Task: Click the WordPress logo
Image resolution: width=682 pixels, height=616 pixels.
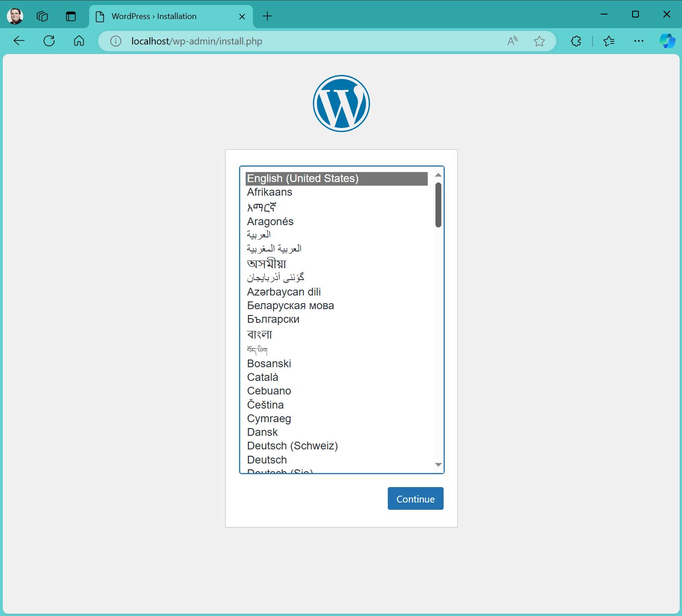Action: (x=341, y=103)
